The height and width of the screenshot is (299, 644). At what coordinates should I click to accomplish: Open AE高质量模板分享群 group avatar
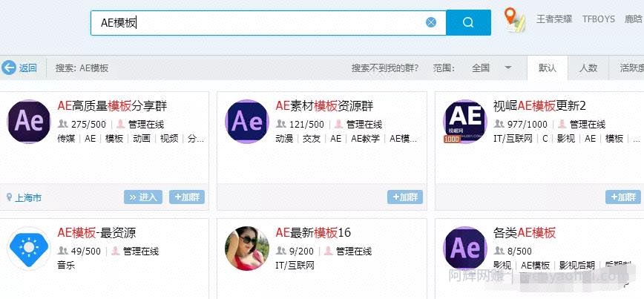click(29, 122)
